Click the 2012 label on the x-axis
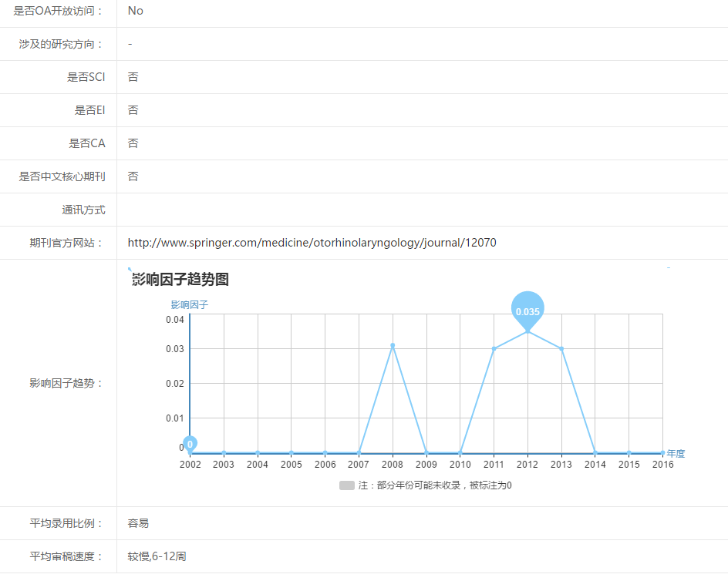This screenshot has width=728, height=581. pyautogui.click(x=527, y=465)
